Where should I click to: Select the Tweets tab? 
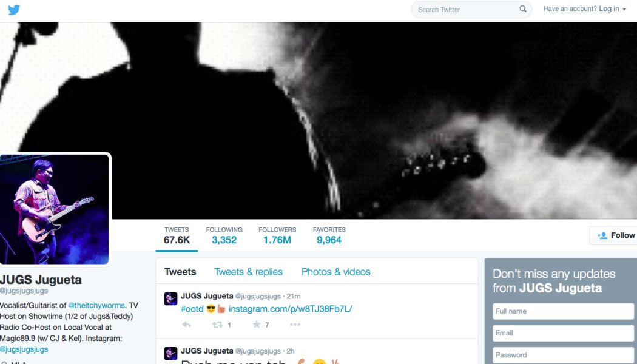coord(180,272)
